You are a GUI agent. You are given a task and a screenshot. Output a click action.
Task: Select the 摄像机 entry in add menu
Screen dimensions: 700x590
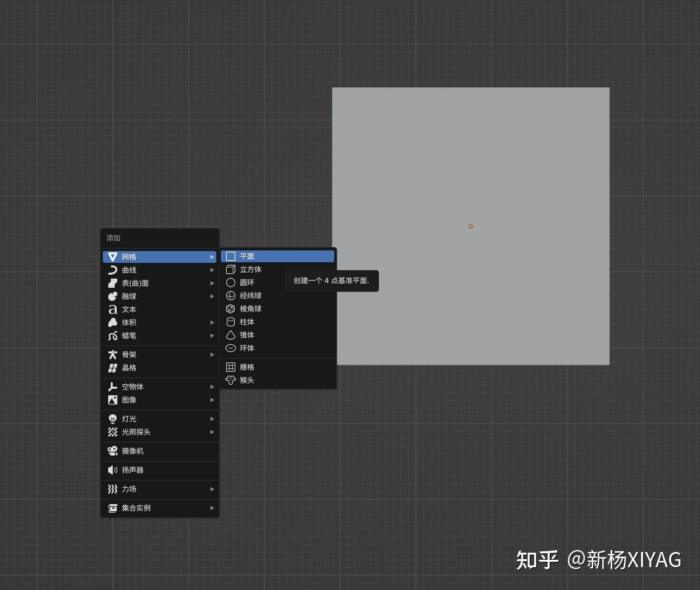tap(159, 451)
